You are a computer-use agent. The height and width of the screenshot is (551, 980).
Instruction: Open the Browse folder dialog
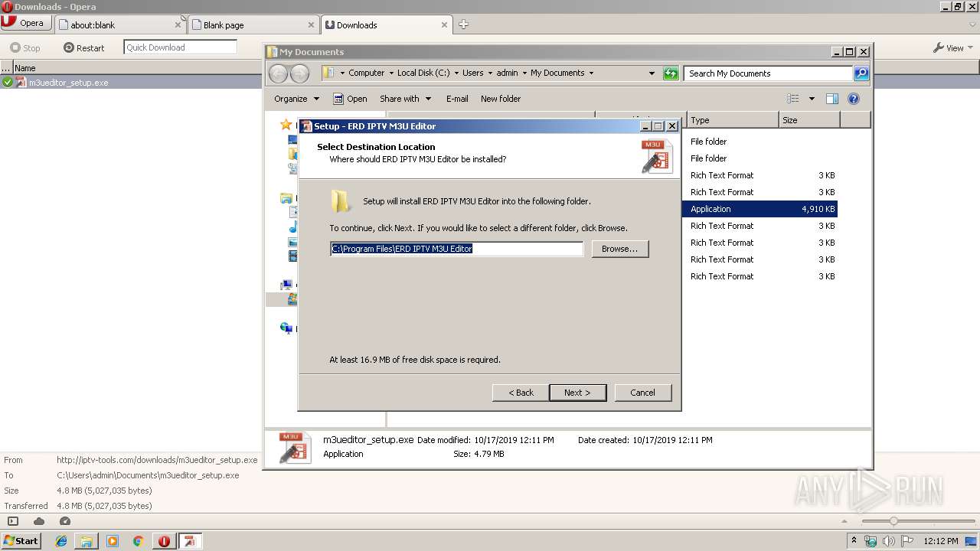point(619,249)
